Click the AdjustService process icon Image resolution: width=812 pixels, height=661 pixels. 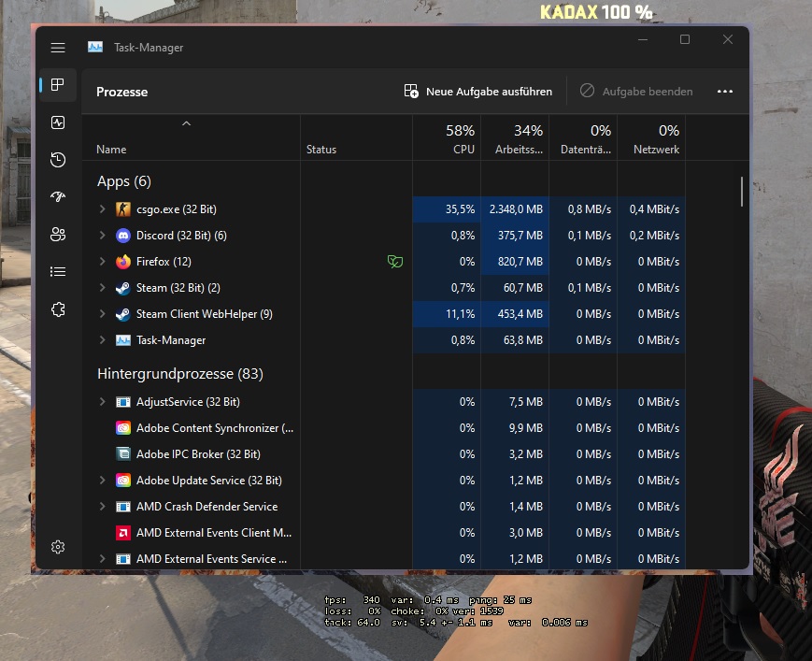click(x=123, y=402)
